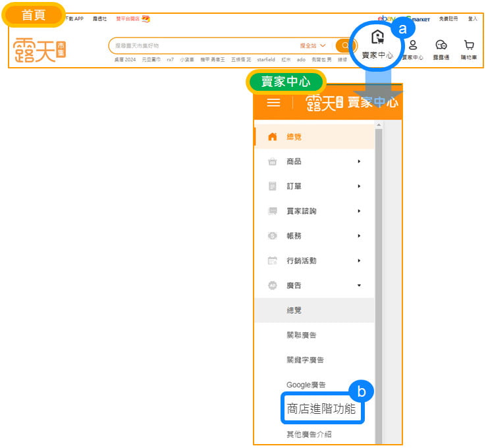This screenshot has height=448, width=486.
Task: Expand the 商品 submenu arrow
Action: [359, 162]
